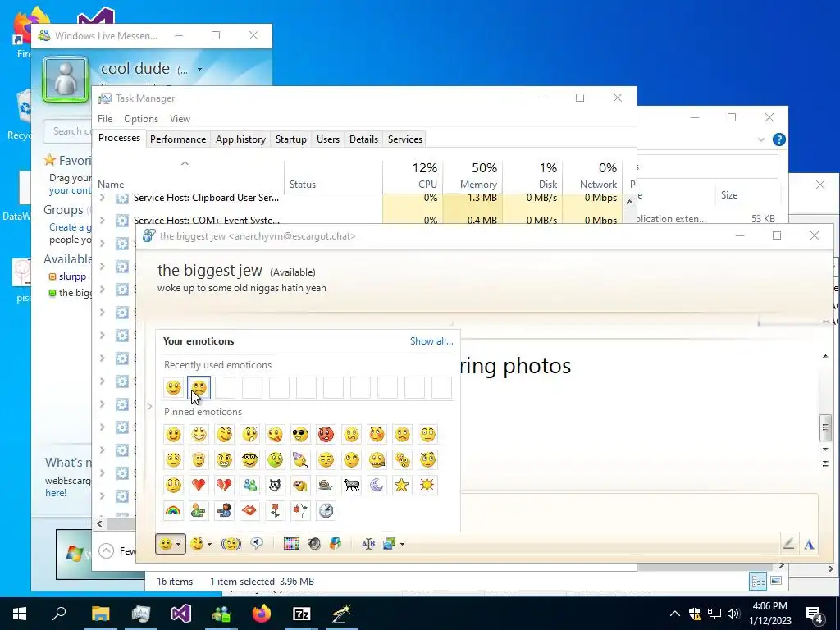Switch Explorer to large icons view
Image resolution: width=840 pixels, height=630 pixels.
coord(776,581)
